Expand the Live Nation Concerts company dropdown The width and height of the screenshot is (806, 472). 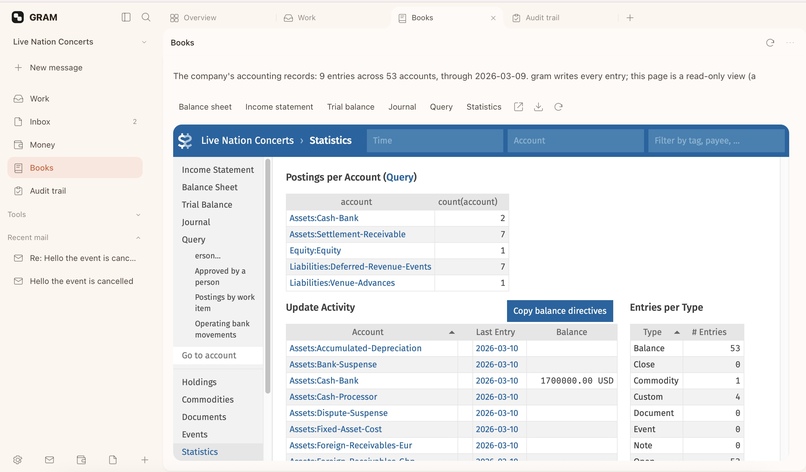(x=144, y=42)
